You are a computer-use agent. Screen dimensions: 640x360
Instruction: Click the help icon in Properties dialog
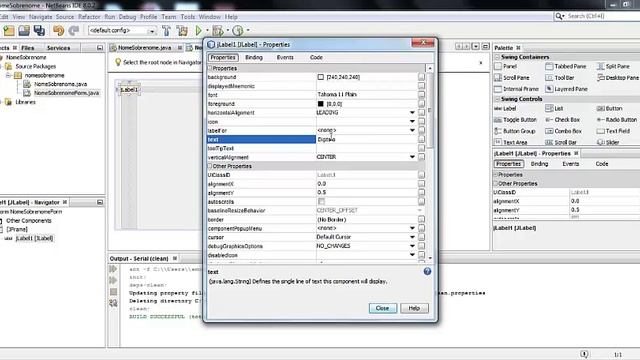[427, 271]
